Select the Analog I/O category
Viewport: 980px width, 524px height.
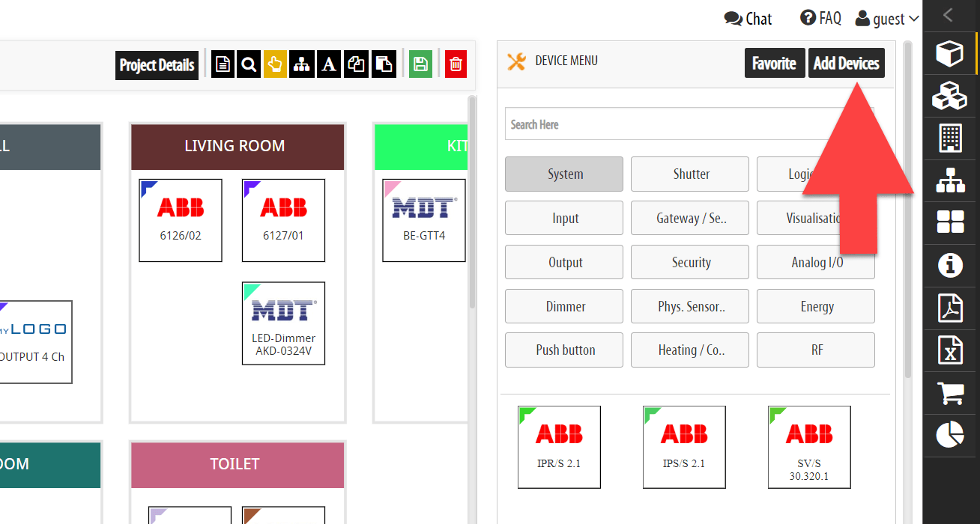coord(816,263)
